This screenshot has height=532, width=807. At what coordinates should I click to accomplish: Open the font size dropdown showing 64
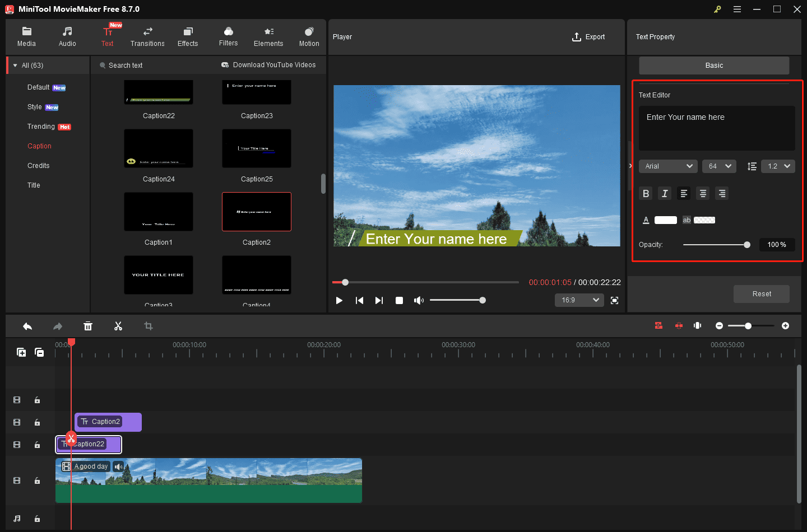[x=719, y=166]
